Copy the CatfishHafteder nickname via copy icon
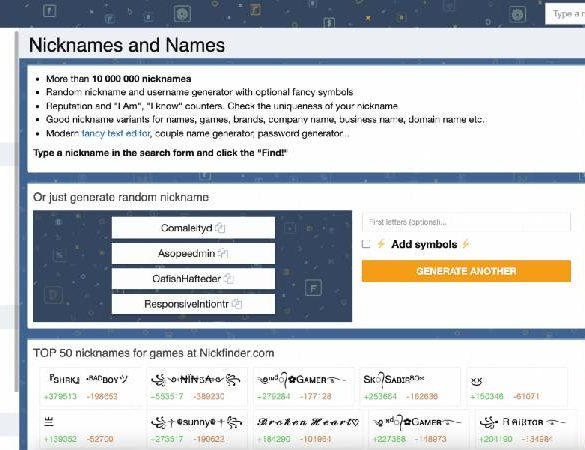This screenshot has height=450, width=585. [x=229, y=279]
